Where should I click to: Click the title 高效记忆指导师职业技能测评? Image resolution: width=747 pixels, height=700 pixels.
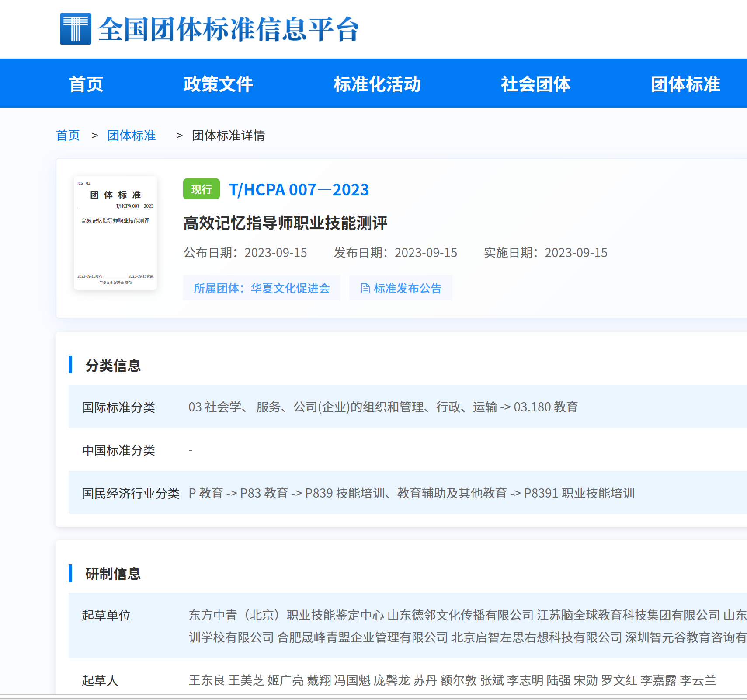285,223
